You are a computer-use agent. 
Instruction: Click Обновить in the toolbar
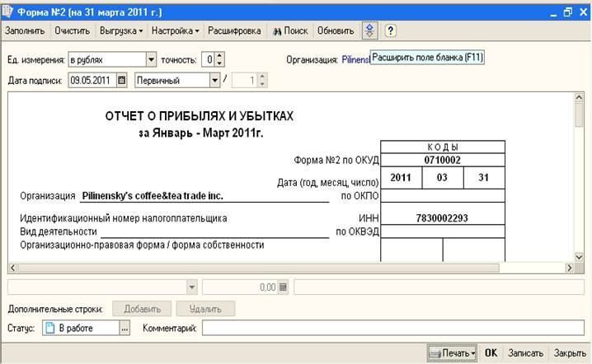(336, 31)
